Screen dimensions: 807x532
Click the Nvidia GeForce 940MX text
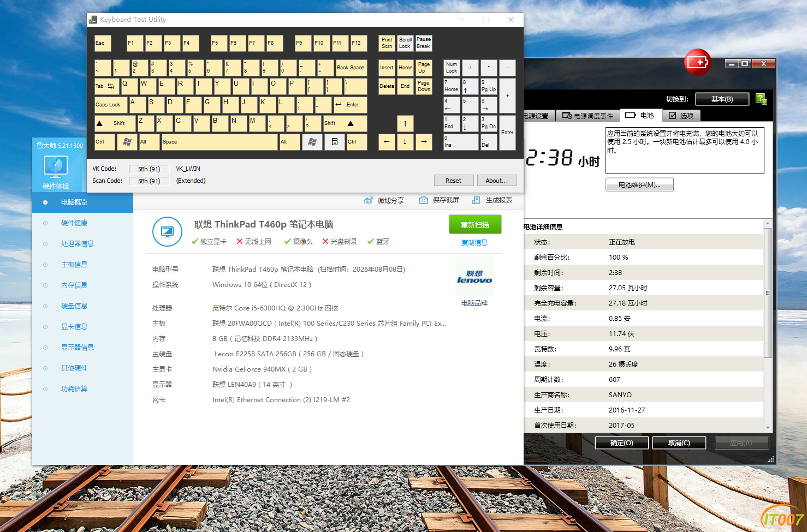[x=262, y=369]
